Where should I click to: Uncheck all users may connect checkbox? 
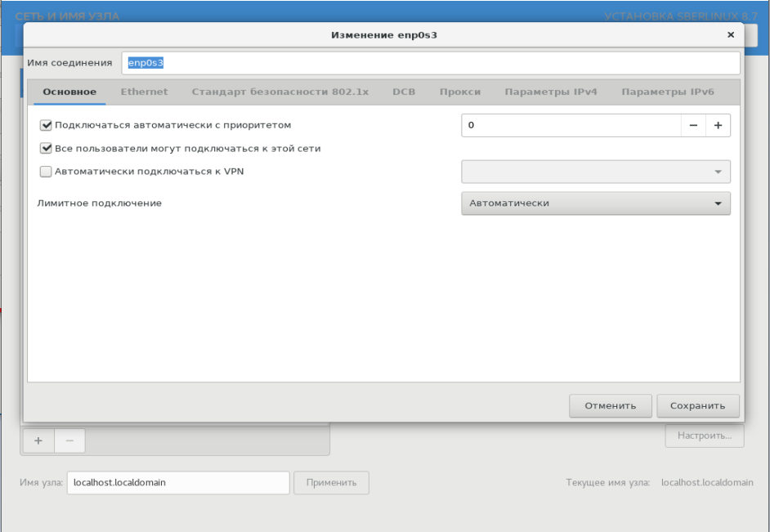click(46, 149)
